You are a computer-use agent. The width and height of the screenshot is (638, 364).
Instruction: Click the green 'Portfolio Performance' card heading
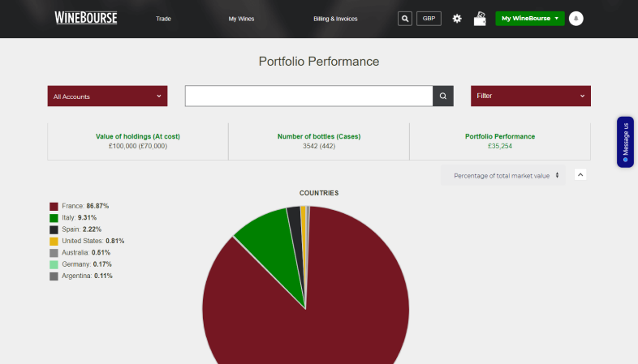coord(500,136)
